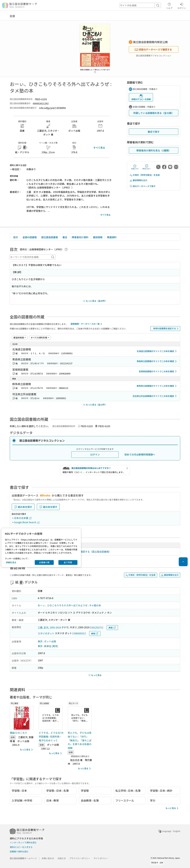Share on Facebook icon
Viewport: 190px width, 868px height.
coord(164,167)
